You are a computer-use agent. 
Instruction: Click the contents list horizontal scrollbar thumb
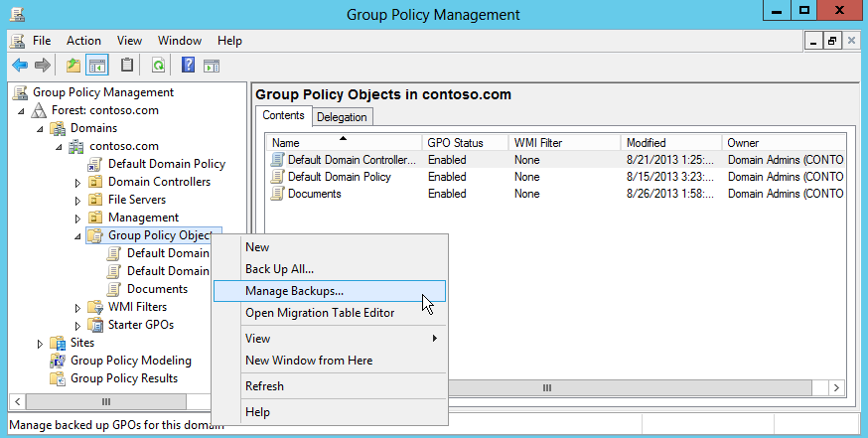(547, 387)
